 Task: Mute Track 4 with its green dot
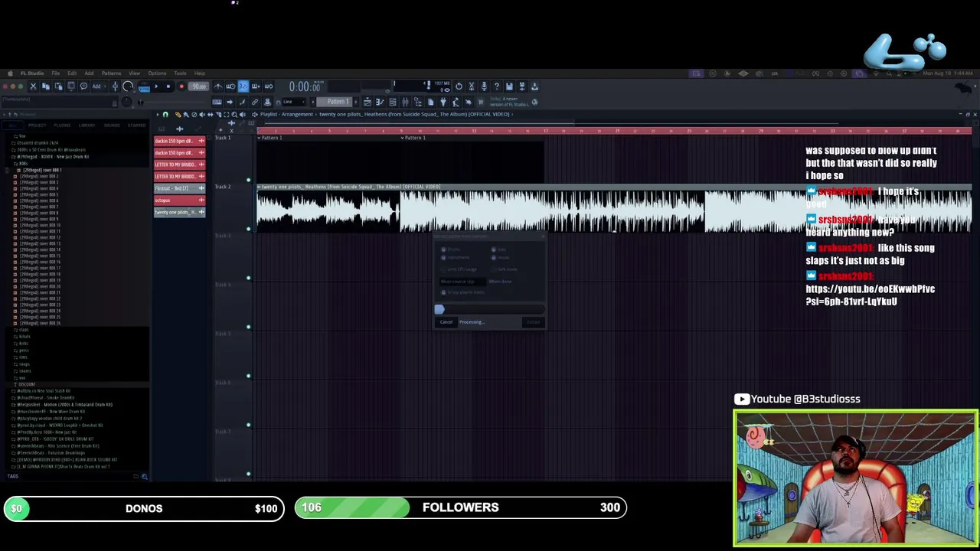248,327
